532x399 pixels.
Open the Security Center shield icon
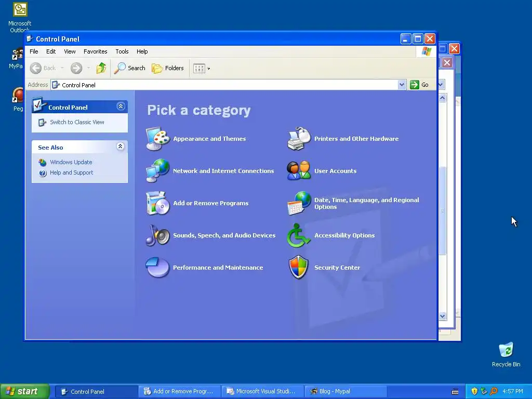point(299,268)
